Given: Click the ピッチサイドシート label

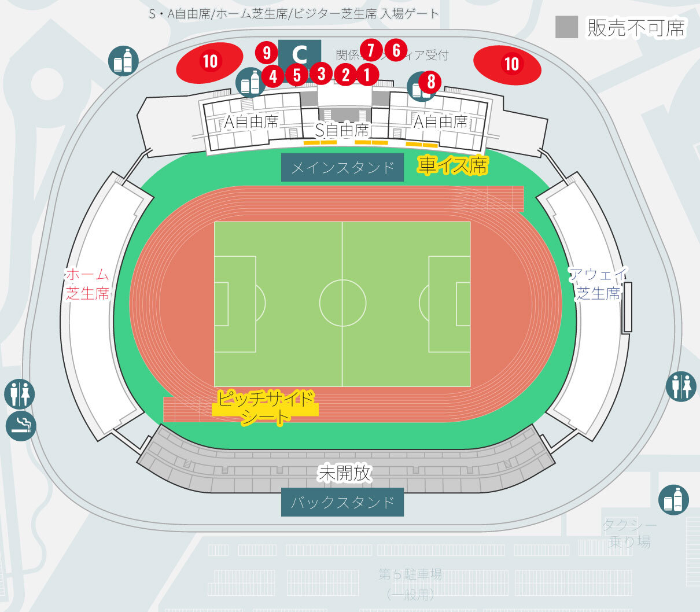Looking at the screenshot, I should click(266, 407).
